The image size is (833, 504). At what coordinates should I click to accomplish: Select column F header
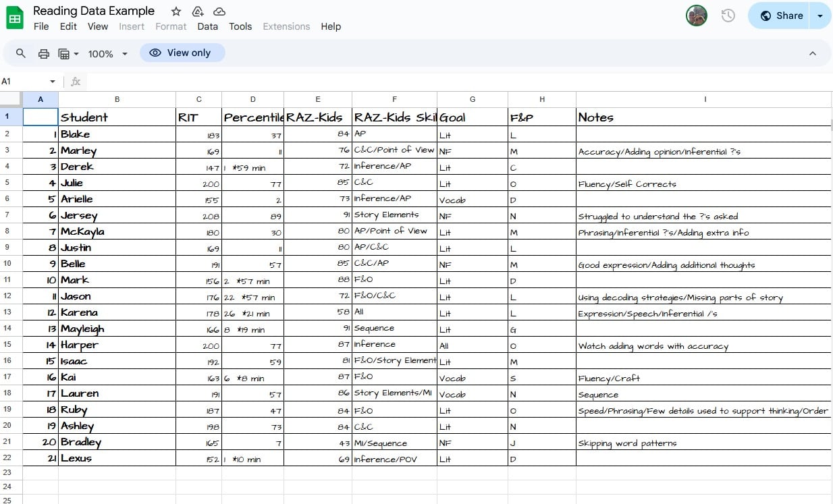point(394,99)
